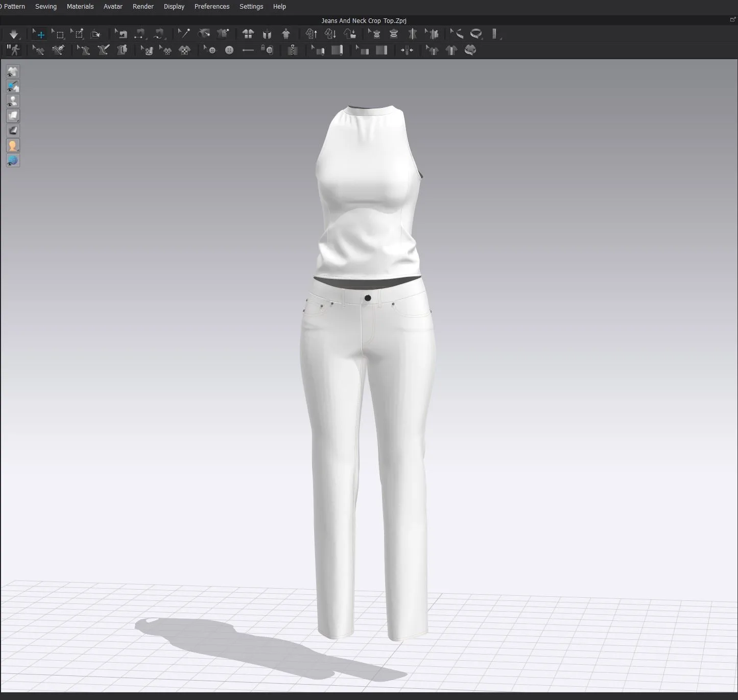Toggle Show Avatar visibility
Screen dimensions: 738x700
click(13, 101)
